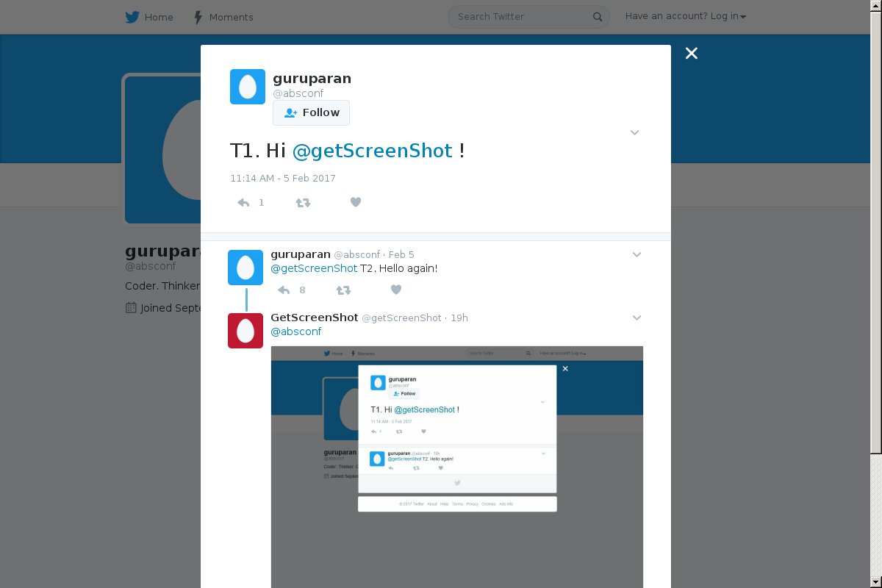Click the reply count 8 on T2
The width and height of the screenshot is (882, 588).
pos(302,290)
